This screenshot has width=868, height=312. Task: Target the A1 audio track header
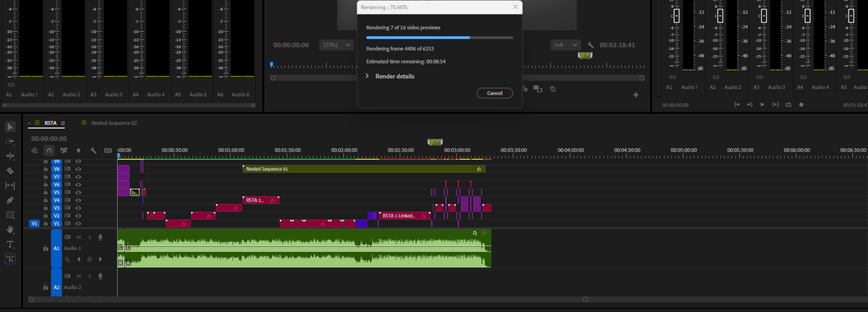[x=56, y=248]
